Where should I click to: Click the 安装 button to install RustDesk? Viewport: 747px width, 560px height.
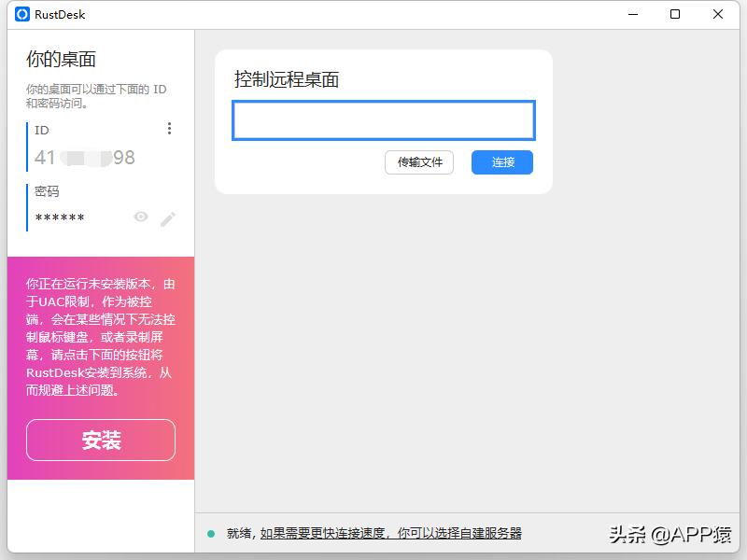point(99,440)
